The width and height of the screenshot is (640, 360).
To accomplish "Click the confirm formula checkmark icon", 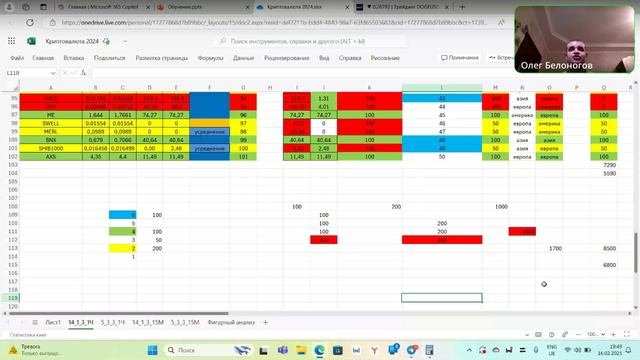I will [x=74, y=73].
